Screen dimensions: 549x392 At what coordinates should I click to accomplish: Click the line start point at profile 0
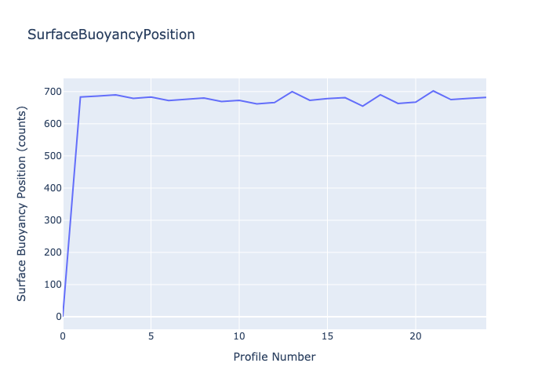point(64,316)
